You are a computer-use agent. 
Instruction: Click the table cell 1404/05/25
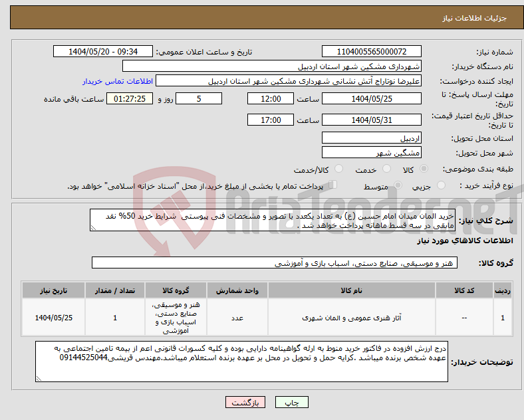pos(53,318)
